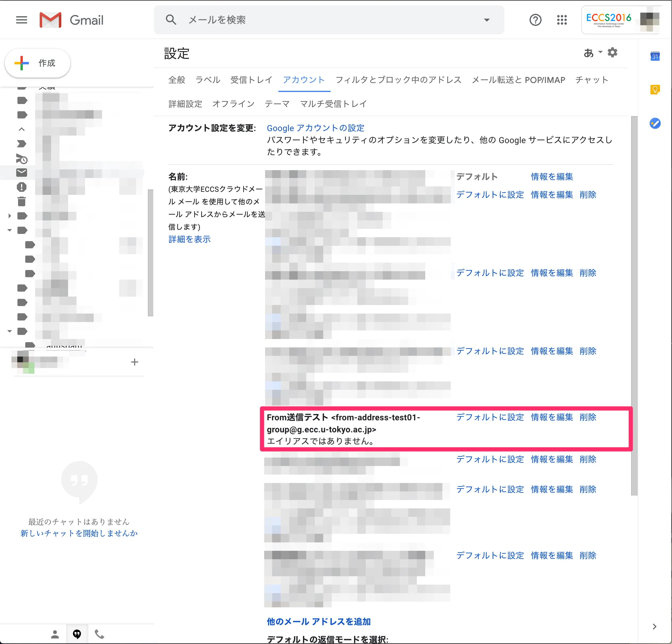Click the 作成 compose button

(x=37, y=63)
